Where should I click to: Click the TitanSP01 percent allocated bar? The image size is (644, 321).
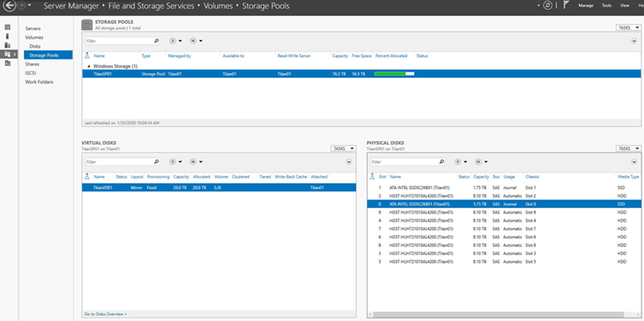pyautogui.click(x=394, y=74)
